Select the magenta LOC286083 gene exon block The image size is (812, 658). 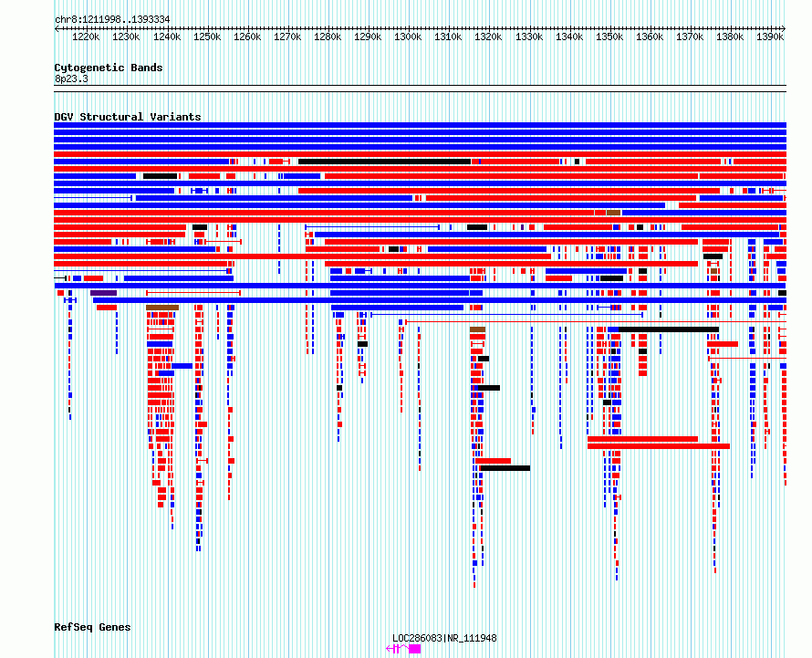pyautogui.click(x=415, y=649)
